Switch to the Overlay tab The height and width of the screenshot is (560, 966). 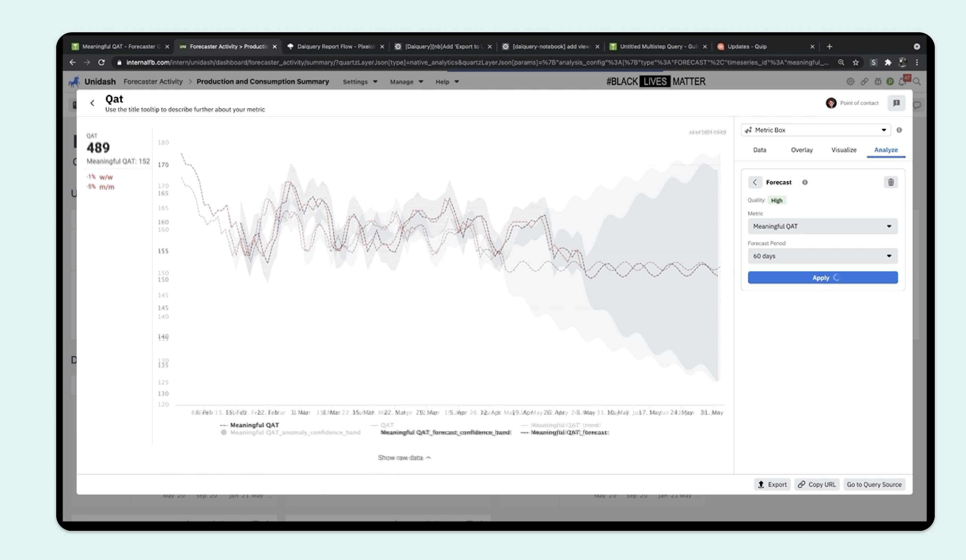(x=802, y=150)
